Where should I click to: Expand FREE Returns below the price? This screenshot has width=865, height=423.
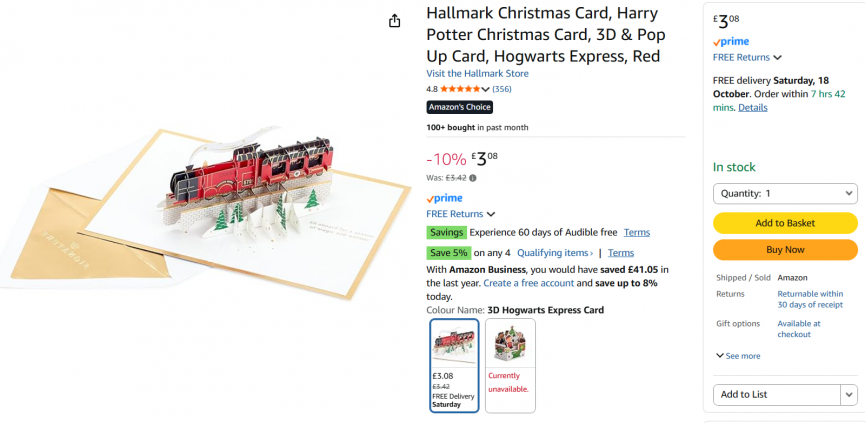(461, 214)
